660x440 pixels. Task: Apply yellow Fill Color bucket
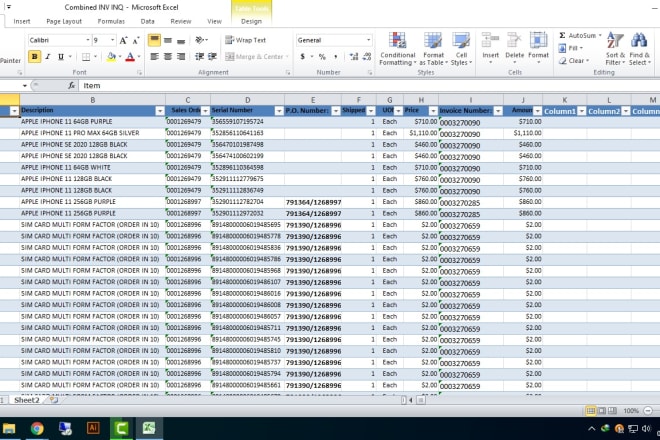click(111, 56)
